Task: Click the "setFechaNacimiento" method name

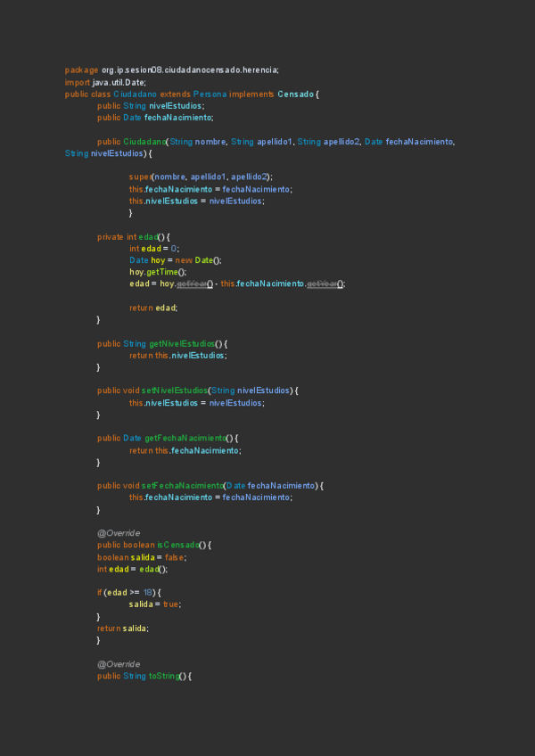Action: (x=182, y=485)
